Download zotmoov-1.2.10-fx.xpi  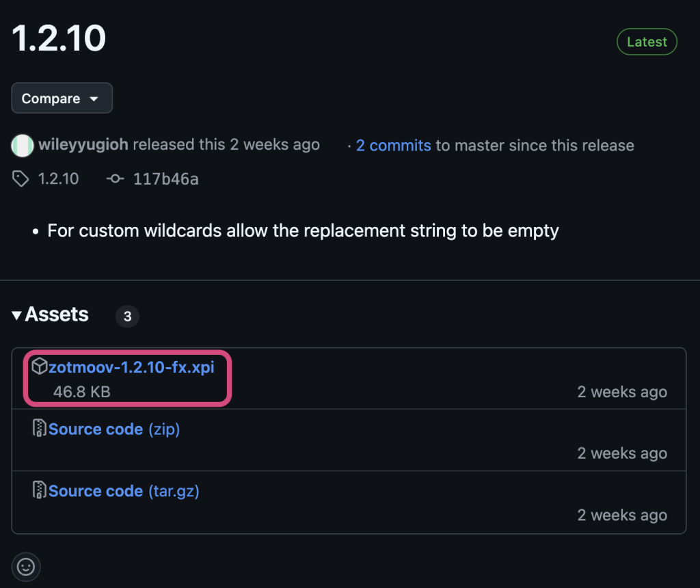click(131, 367)
